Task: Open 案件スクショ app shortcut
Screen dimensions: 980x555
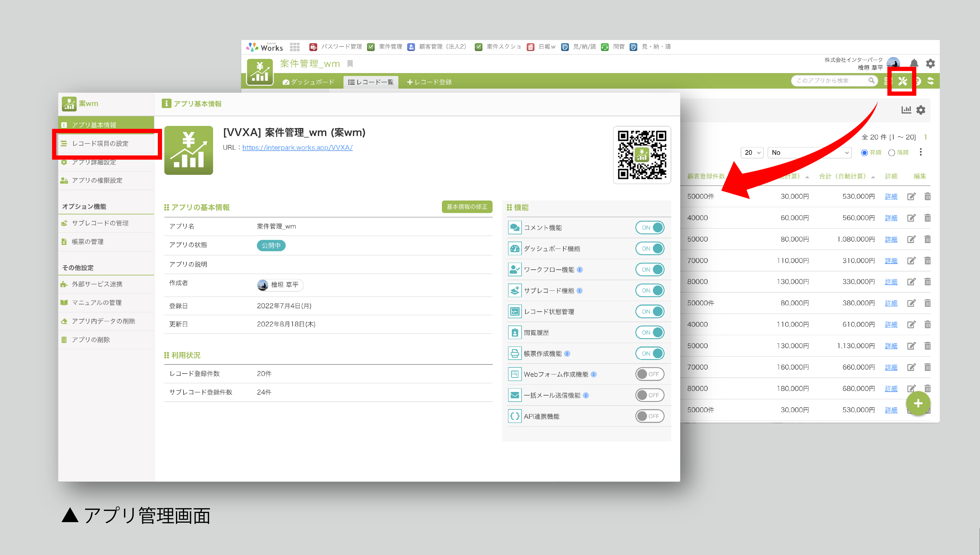Action: [498, 47]
